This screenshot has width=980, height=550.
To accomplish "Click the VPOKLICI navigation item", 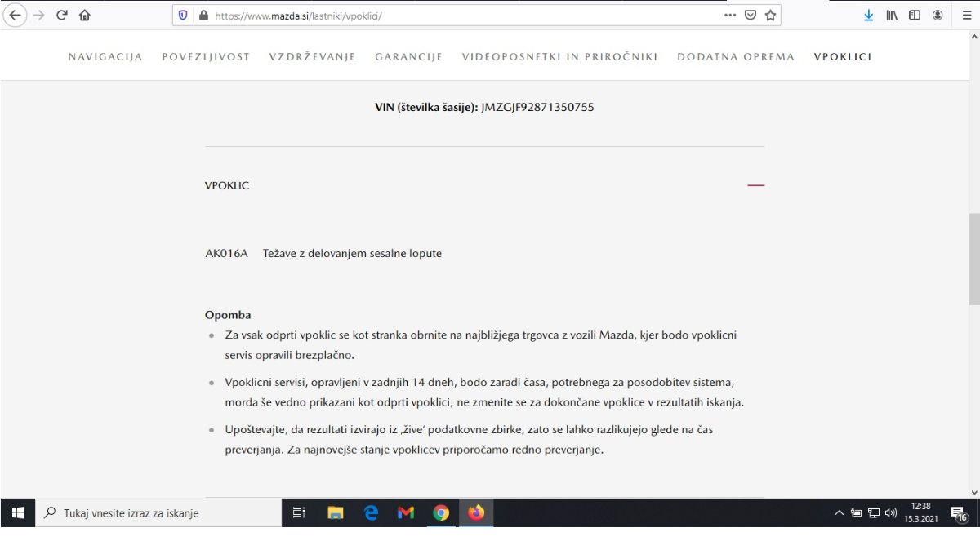I will point(843,57).
